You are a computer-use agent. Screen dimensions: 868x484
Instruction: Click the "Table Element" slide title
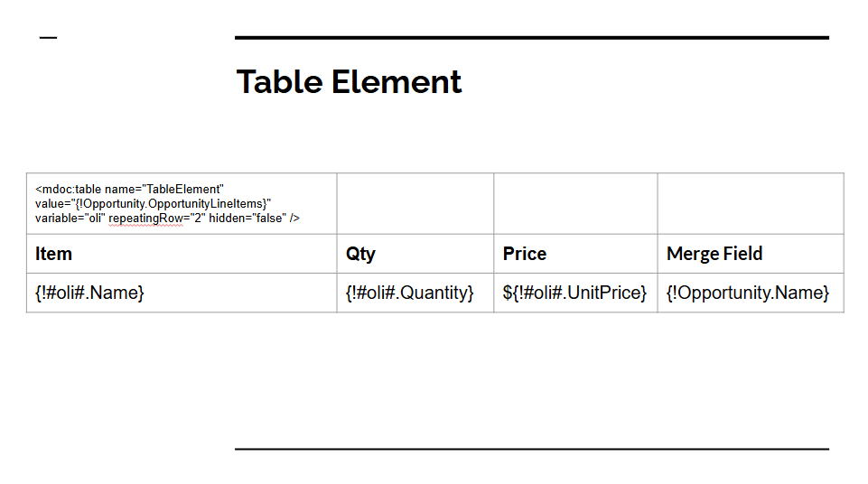coord(349,82)
